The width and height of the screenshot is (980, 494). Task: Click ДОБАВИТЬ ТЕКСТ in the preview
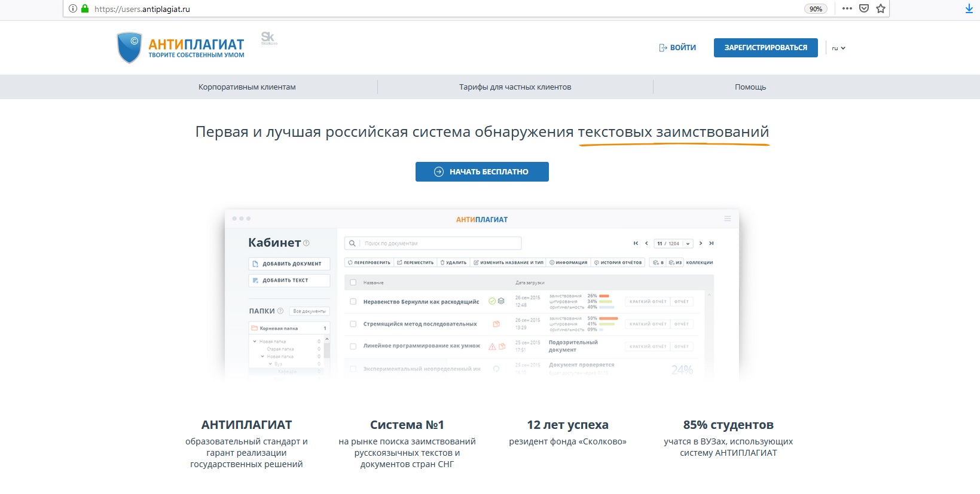289,280
